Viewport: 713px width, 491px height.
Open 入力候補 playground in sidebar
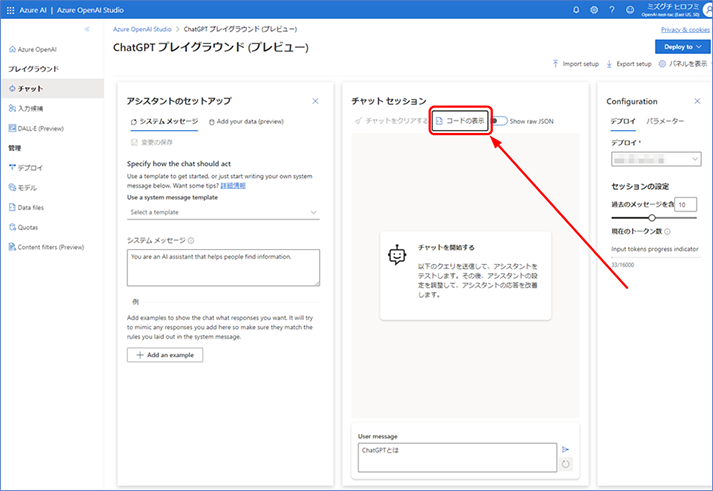click(26, 108)
